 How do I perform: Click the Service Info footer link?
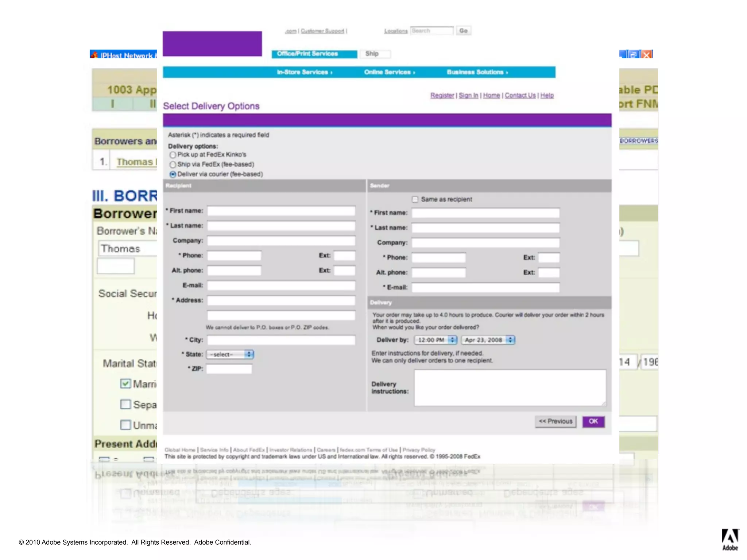[x=214, y=450]
